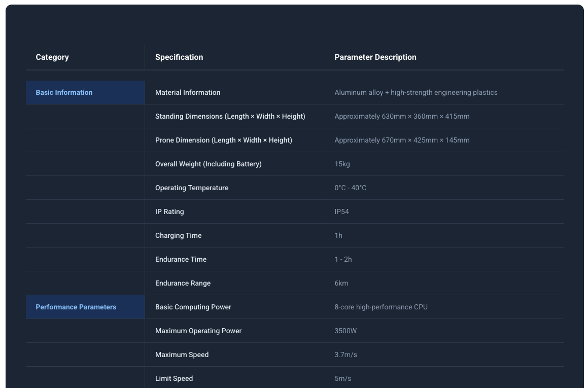Click the Charging Time label
Viewport: 588px width, 388px height.
point(178,235)
